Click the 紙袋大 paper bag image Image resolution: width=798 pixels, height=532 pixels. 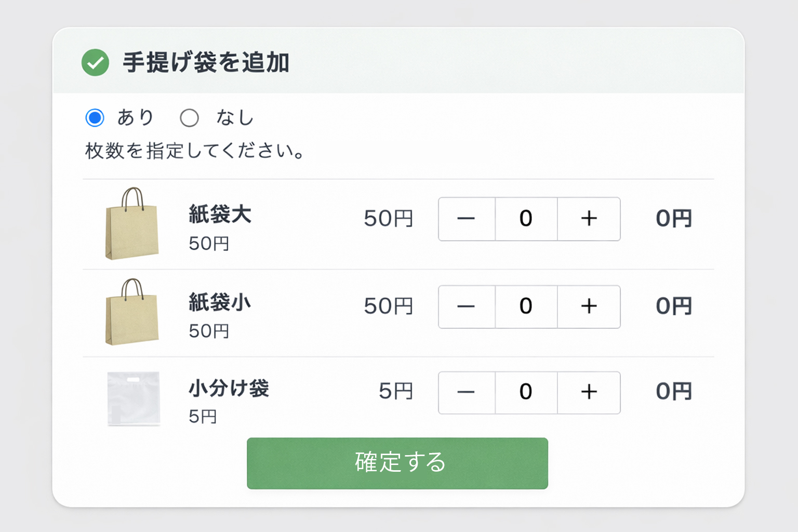(132, 224)
